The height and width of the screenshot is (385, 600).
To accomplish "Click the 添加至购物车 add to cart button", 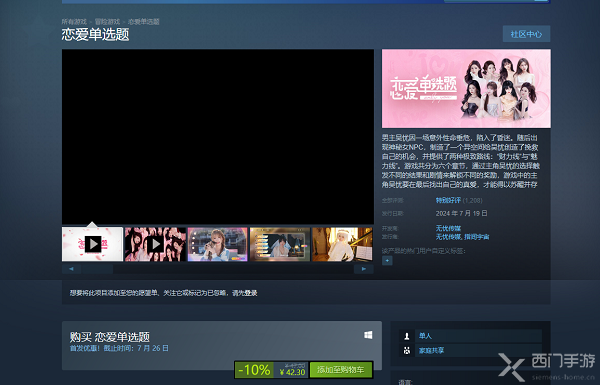I will click(341, 370).
